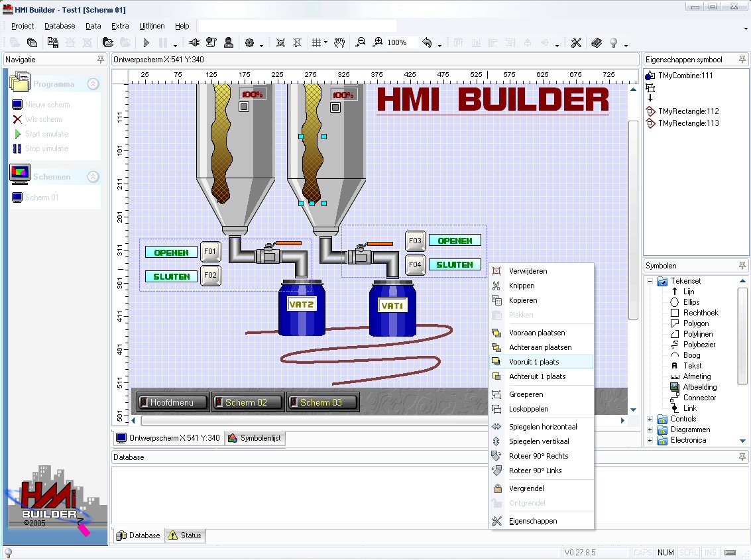
Task: Select the Polygon drawing symbol
Action: 690,323
